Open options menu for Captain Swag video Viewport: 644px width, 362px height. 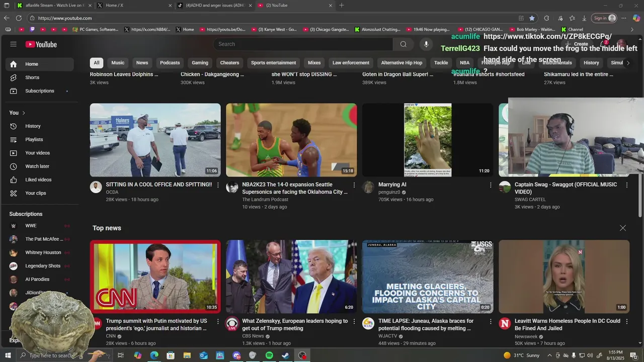coord(627,185)
